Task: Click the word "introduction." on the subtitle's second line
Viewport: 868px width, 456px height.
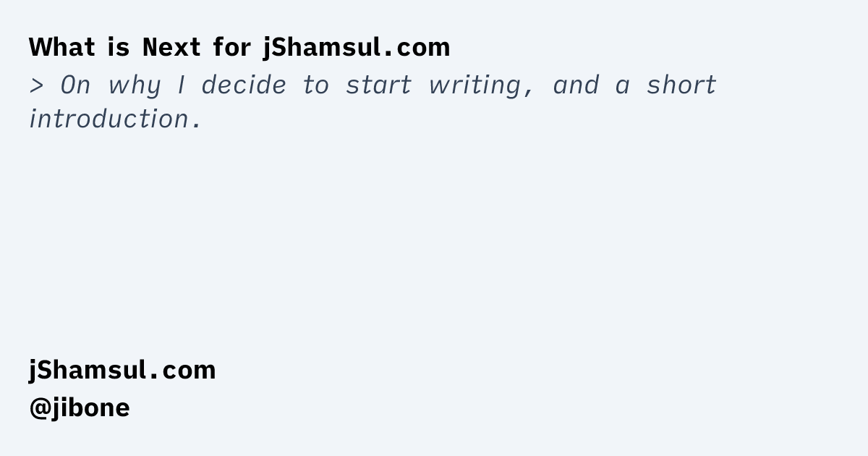Action: [x=114, y=119]
